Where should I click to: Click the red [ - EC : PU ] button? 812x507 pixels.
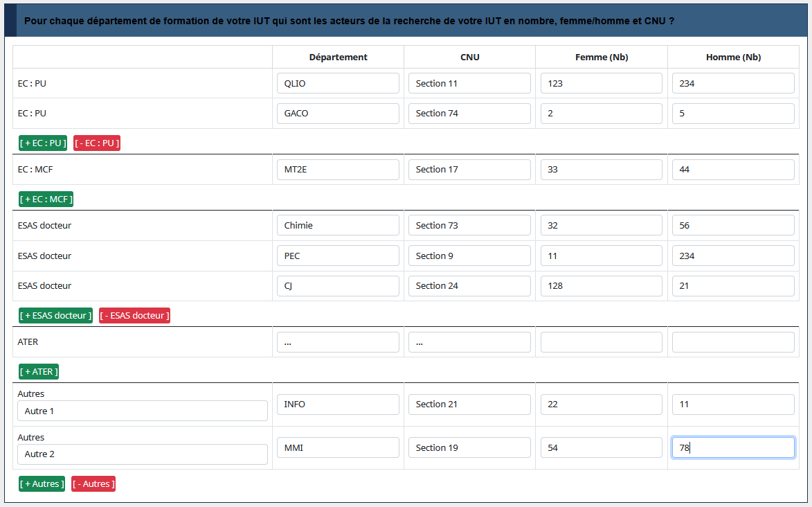tap(97, 143)
